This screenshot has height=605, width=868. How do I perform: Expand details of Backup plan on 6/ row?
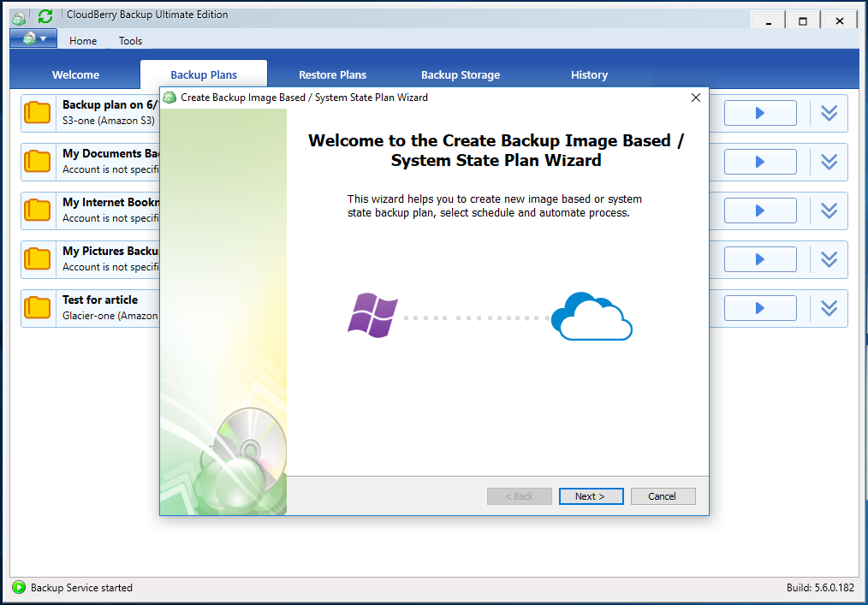coord(829,113)
